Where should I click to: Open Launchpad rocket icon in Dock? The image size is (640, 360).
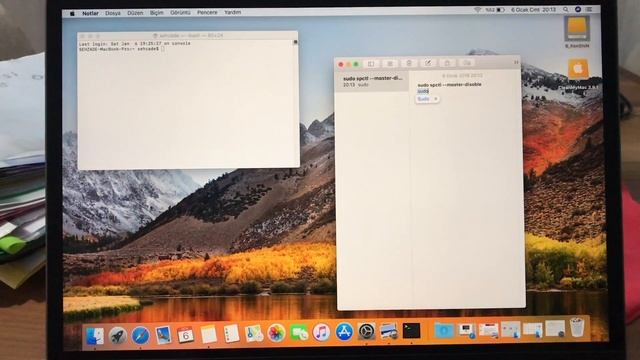click(x=118, y=336)
